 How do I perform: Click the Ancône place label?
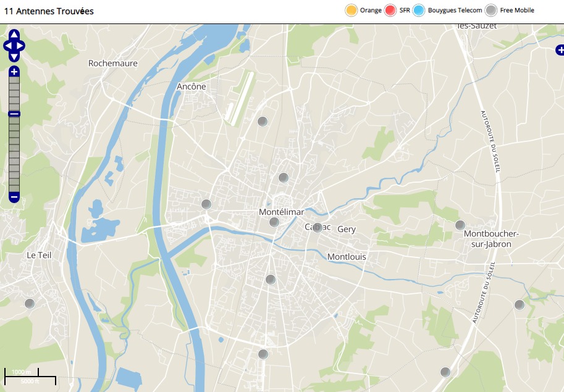click(x=192, y=86)
